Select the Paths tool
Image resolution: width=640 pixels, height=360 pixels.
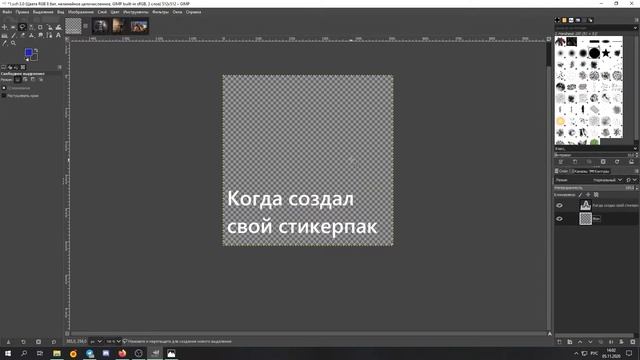point(49,36)
